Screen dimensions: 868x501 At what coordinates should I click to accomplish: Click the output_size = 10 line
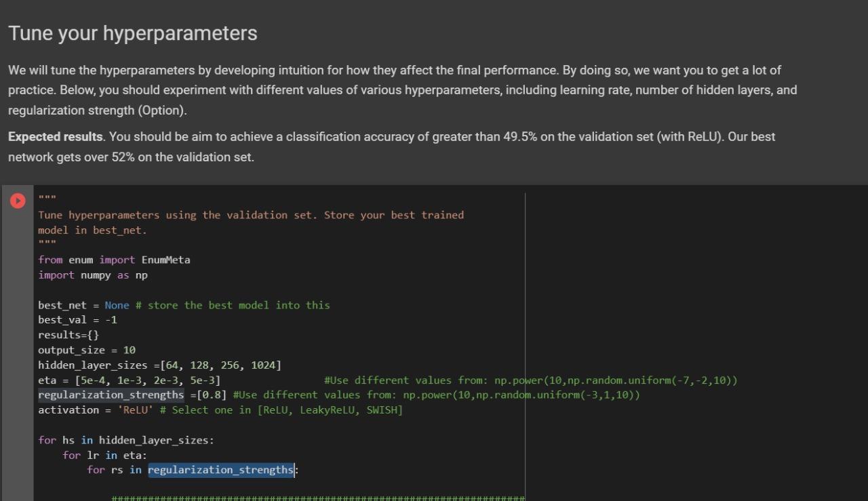[85, 350]
